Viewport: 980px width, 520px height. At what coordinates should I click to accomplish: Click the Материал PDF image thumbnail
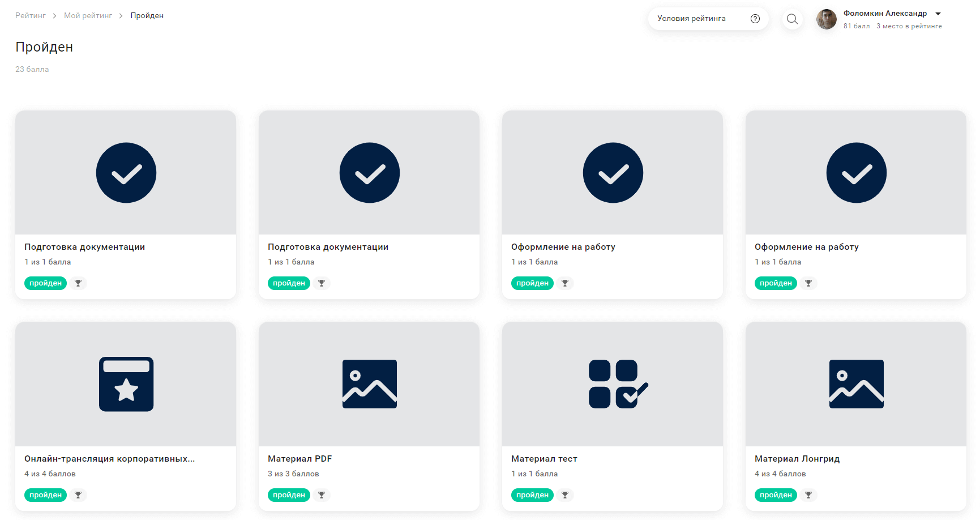[x=370, y=384]
